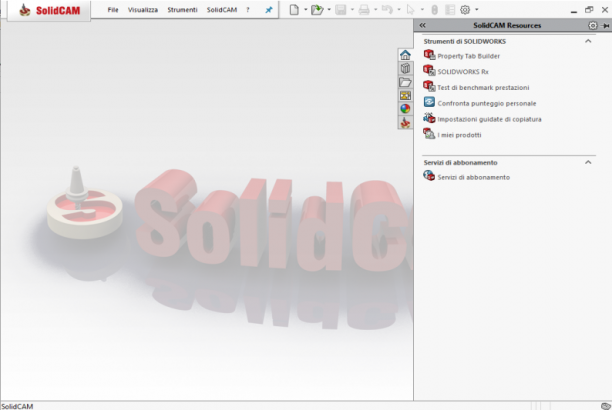The width and height of the screenshot is (612, 410).
Task: Expand the Open file dropdown arrow
Action: (329, 10)
